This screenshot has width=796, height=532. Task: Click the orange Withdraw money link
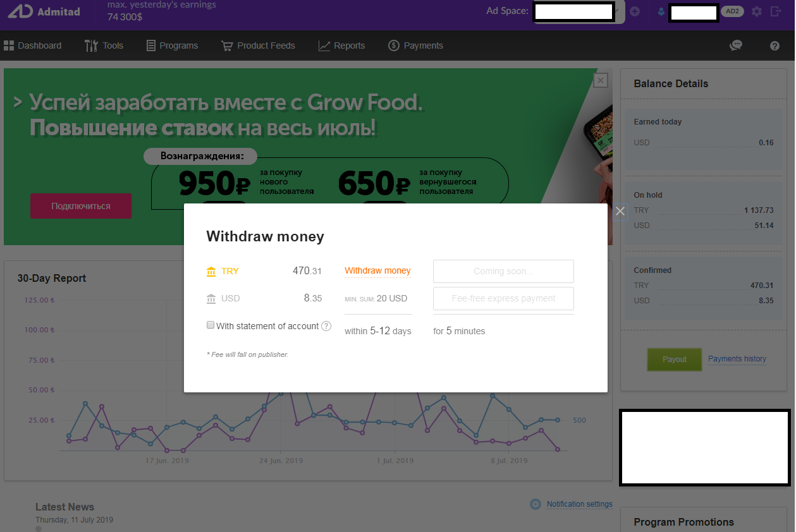[x=377, y=271]
